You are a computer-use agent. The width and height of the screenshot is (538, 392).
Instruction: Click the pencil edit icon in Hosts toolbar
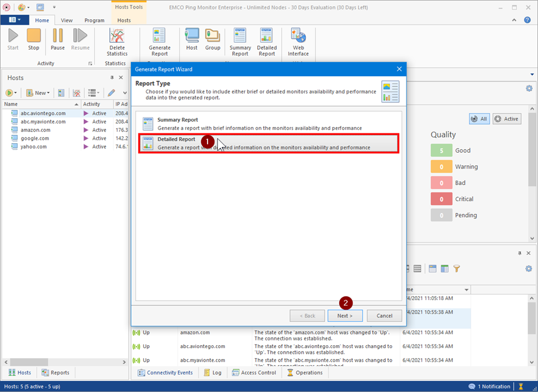coord(111,92)
